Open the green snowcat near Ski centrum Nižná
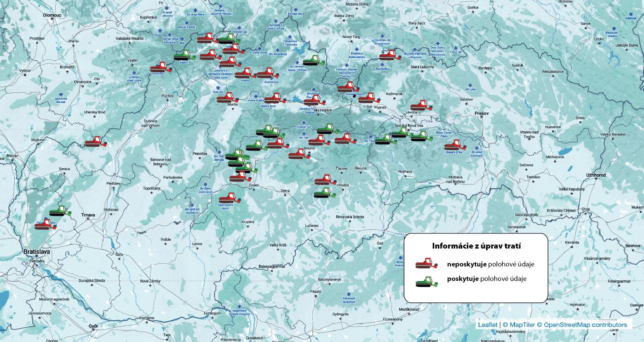The height and width of the screenshot is (342, 644). (x=314, y=60)
